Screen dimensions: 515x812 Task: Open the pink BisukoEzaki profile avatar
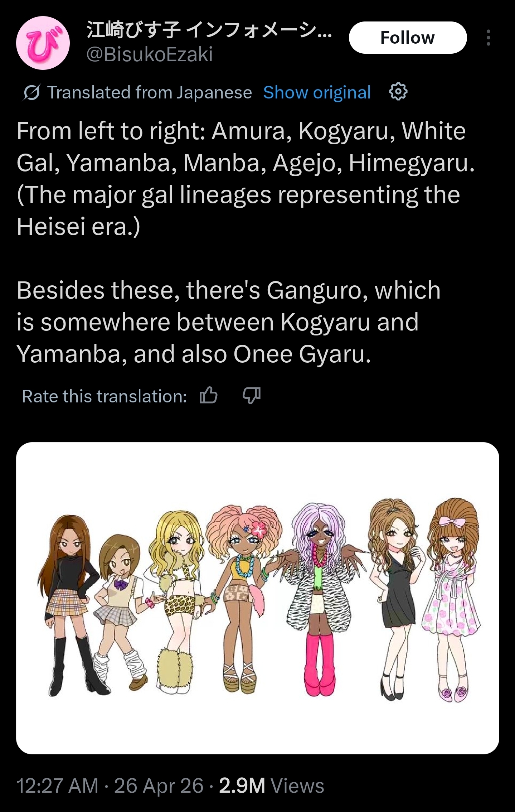[43, 43]
